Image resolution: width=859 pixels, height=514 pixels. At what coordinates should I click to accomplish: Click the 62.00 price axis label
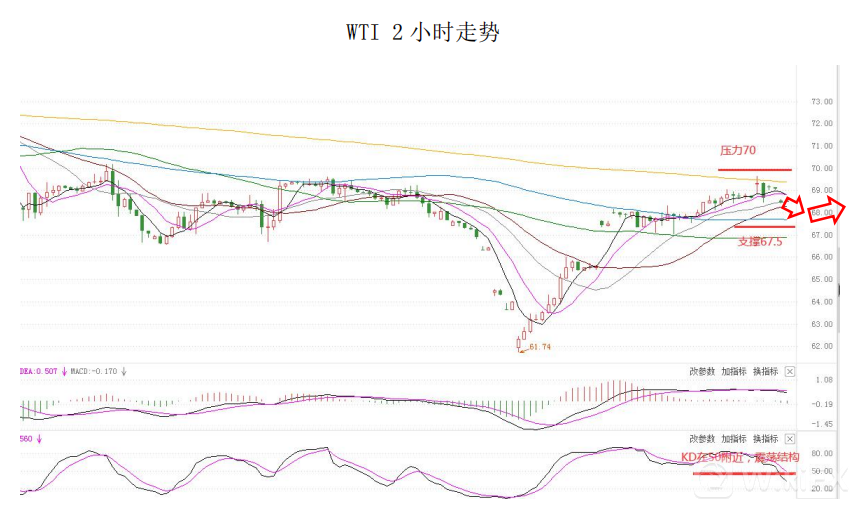click(x=822, y=346)
